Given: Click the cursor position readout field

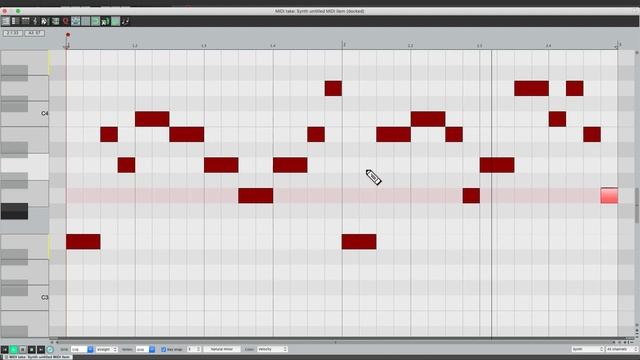Looking at the screenshot, I should (13, 33).
